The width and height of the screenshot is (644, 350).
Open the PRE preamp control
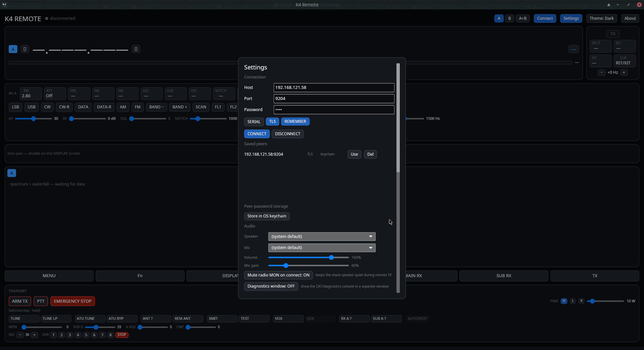79,94
